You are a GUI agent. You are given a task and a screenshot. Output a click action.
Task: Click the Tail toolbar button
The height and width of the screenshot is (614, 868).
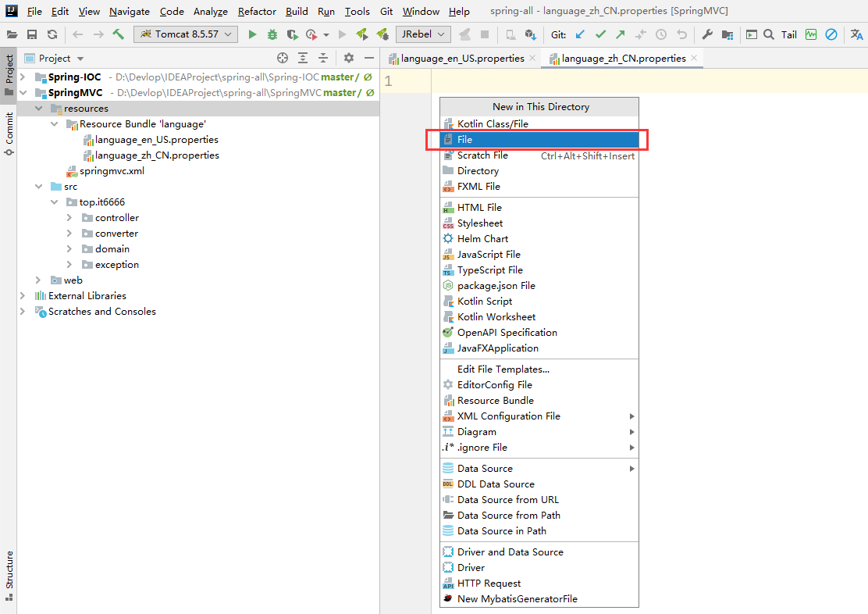[x=789, y=35]
